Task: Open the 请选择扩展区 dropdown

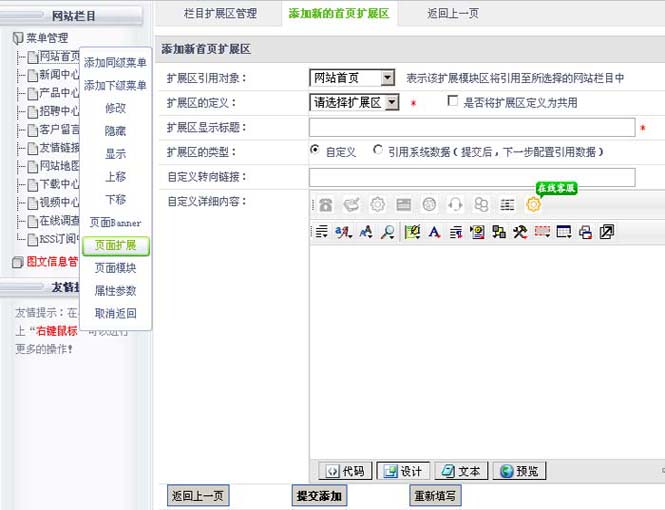Action: coord(354,102)
